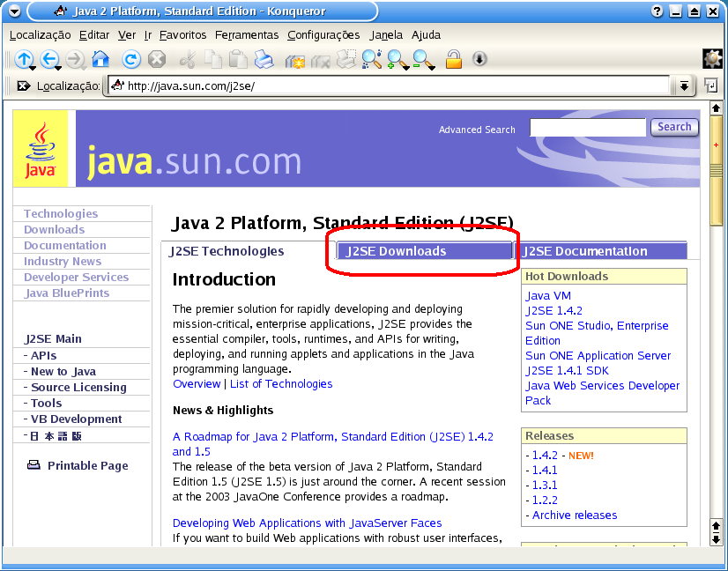728x571 pixels.
Task: Click the round download arrow icon
Action: click(479, 59)
